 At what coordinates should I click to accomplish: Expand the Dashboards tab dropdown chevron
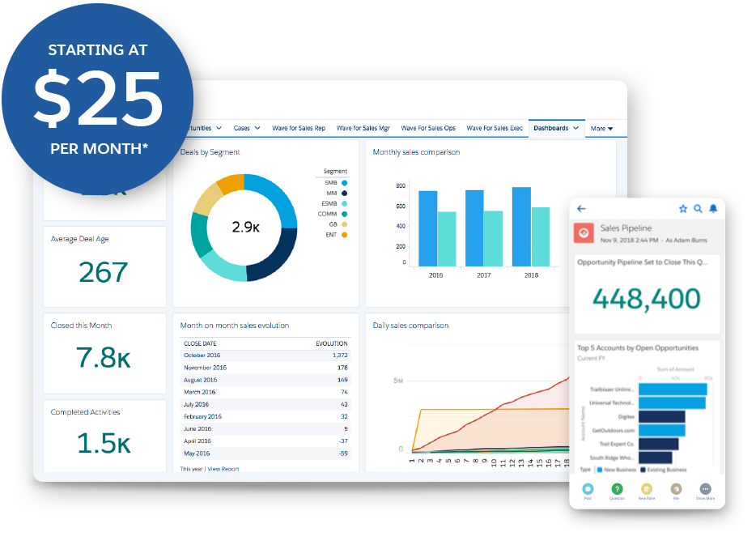tap(575, 128)
